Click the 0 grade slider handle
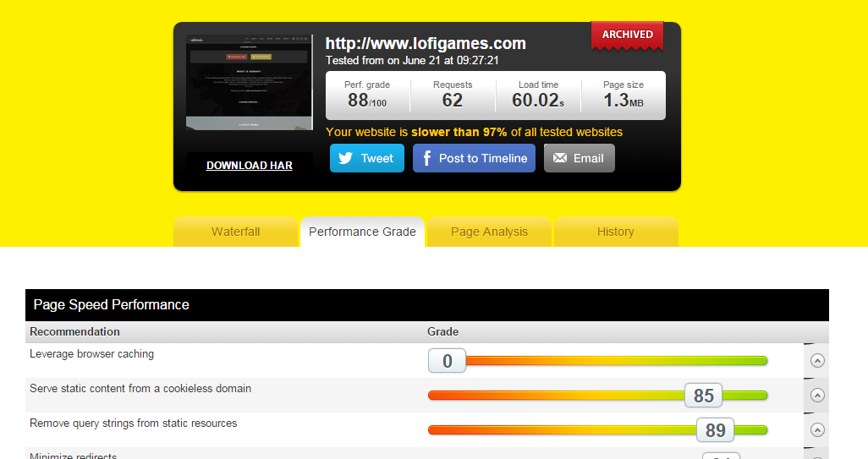868x459 pixels. [448, 361]
